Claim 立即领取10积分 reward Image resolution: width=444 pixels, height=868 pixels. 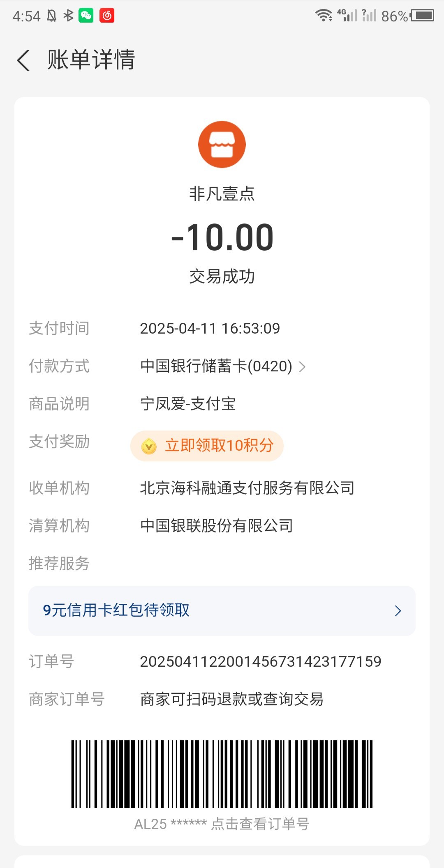click(219, 446)
